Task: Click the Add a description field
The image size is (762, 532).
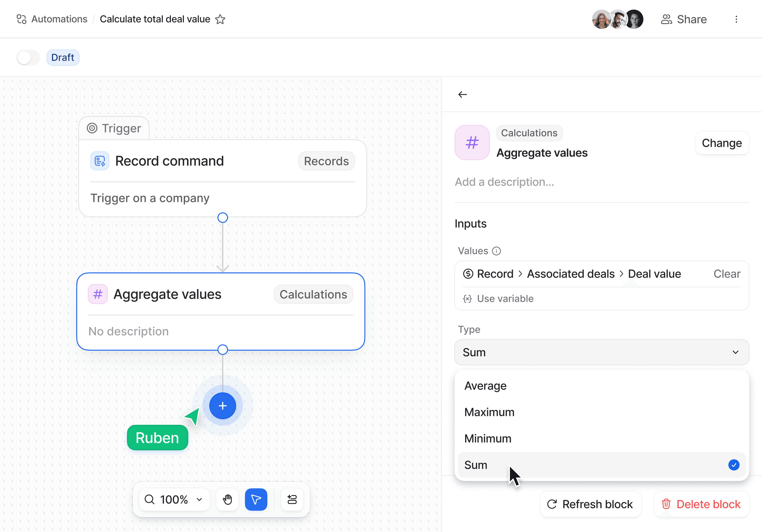Action: tap(504, 182)
